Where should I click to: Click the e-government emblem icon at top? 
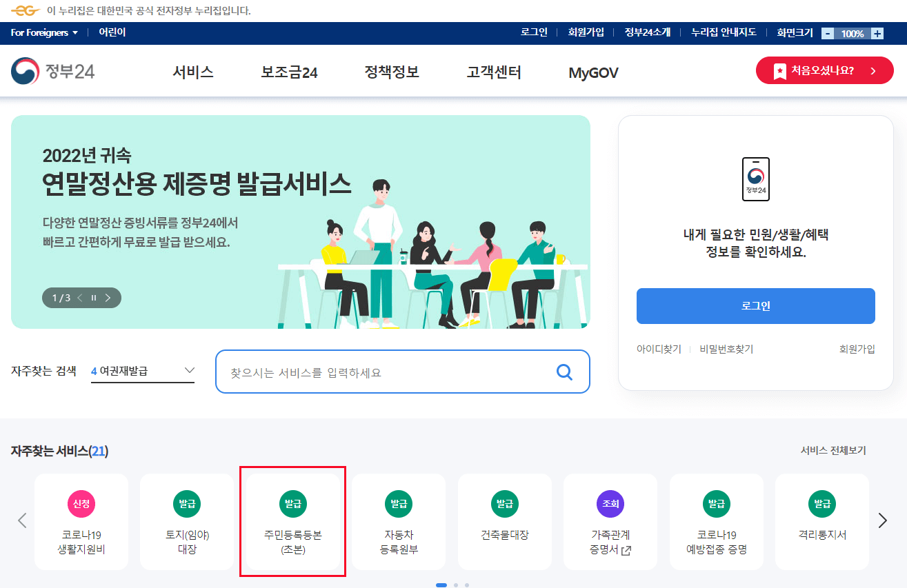click(x=25, y=10)
